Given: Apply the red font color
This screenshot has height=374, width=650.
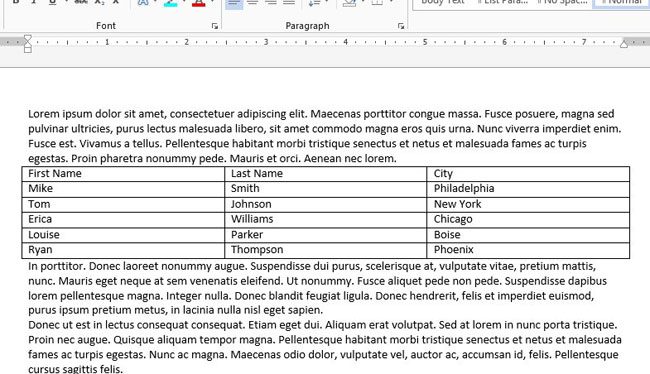Looking at the screenshot, I should click(x=199, y=3).
